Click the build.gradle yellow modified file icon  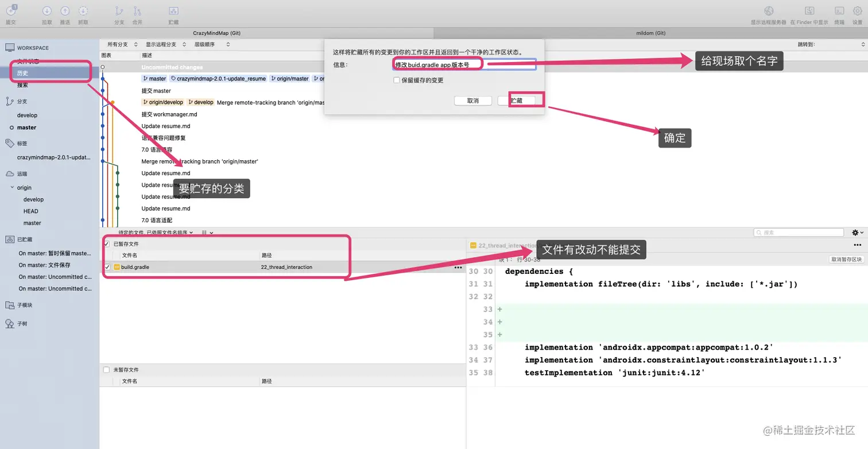pyautogui.click(x=117, y=267)
